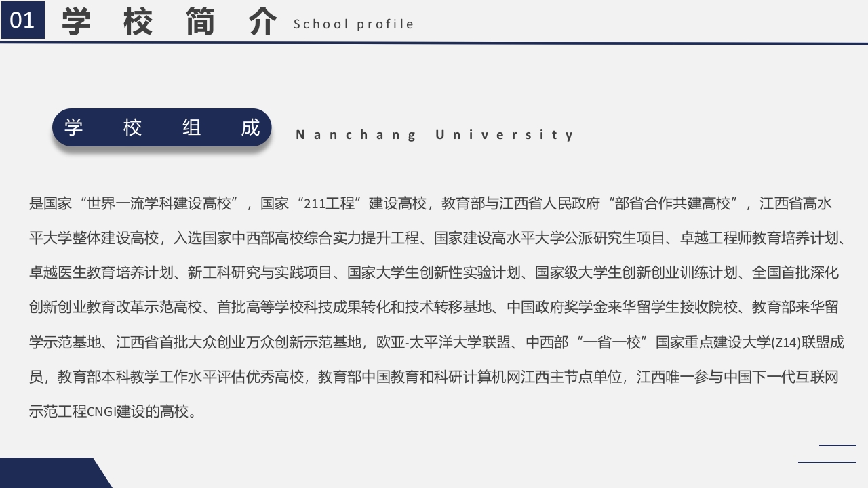Click the School profile subtitle

[353, 24]
